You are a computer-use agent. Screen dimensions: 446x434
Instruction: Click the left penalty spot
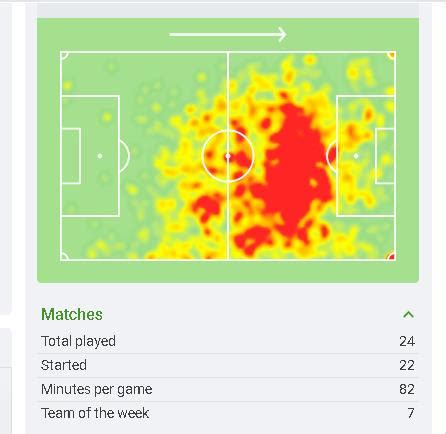[x=100, y=156]
